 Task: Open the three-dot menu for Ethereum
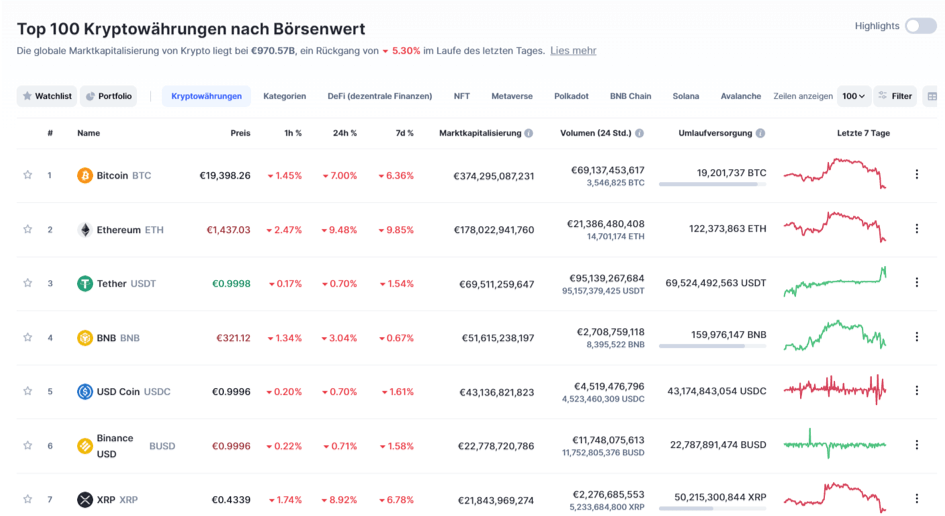pos(917,228)
